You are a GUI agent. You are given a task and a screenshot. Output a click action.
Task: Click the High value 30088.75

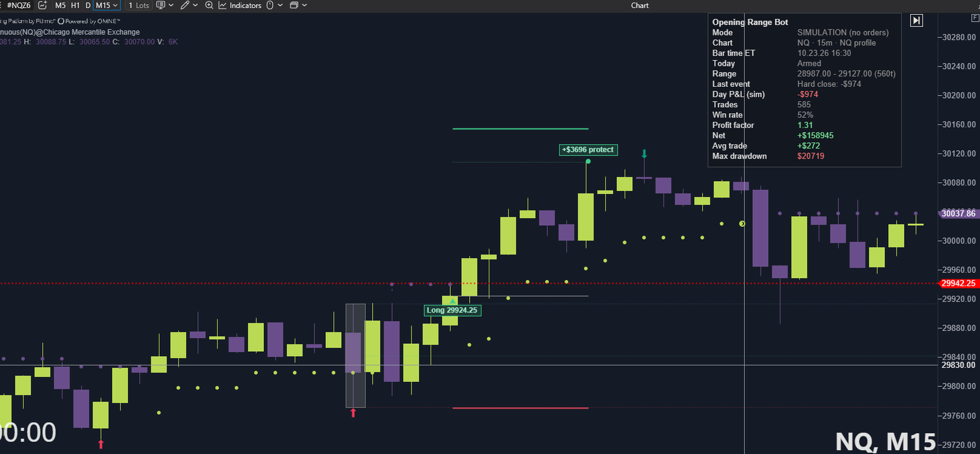tap(51, 42)
